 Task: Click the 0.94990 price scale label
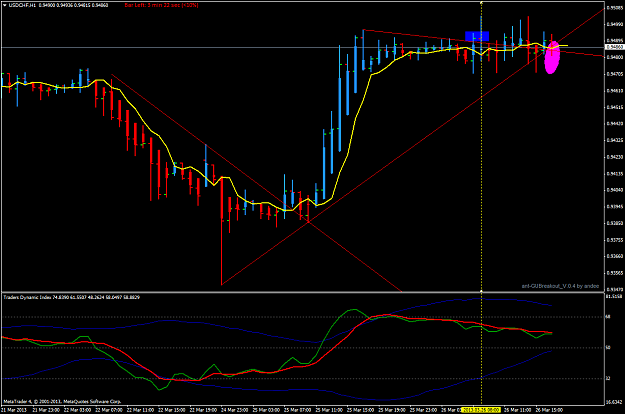615,24
